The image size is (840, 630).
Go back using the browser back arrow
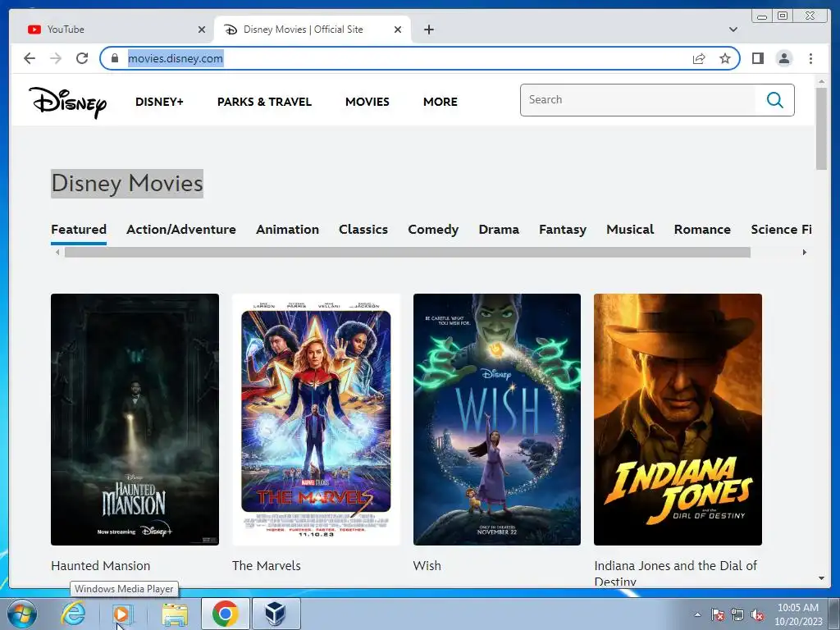point(30,58)
